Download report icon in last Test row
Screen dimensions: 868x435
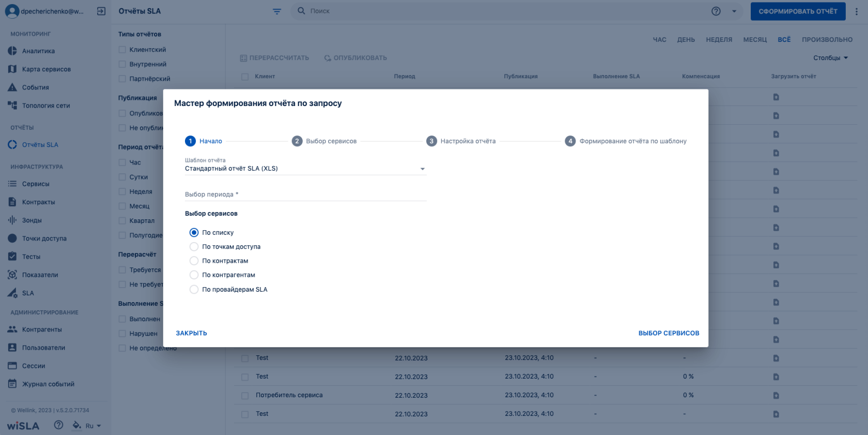pos(776,414)
